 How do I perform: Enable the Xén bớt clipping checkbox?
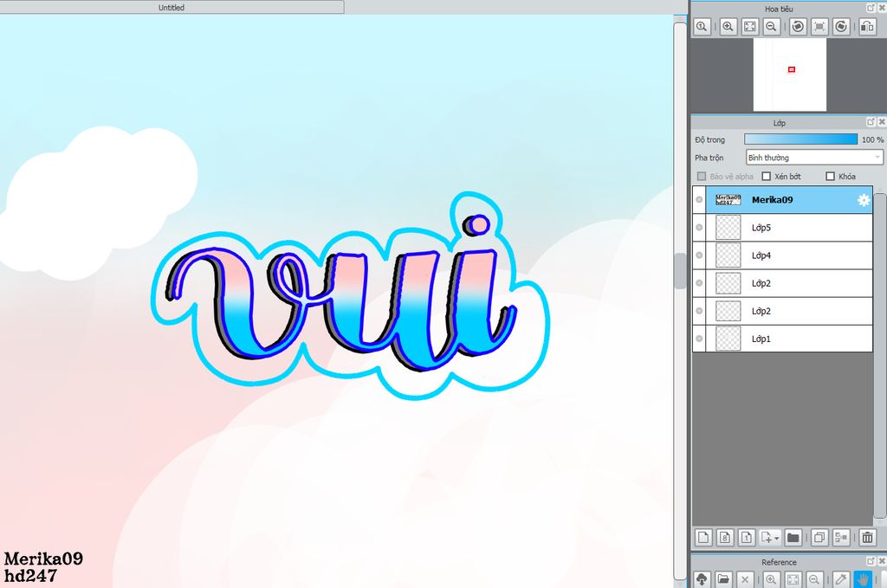click(x=767, y=177)
